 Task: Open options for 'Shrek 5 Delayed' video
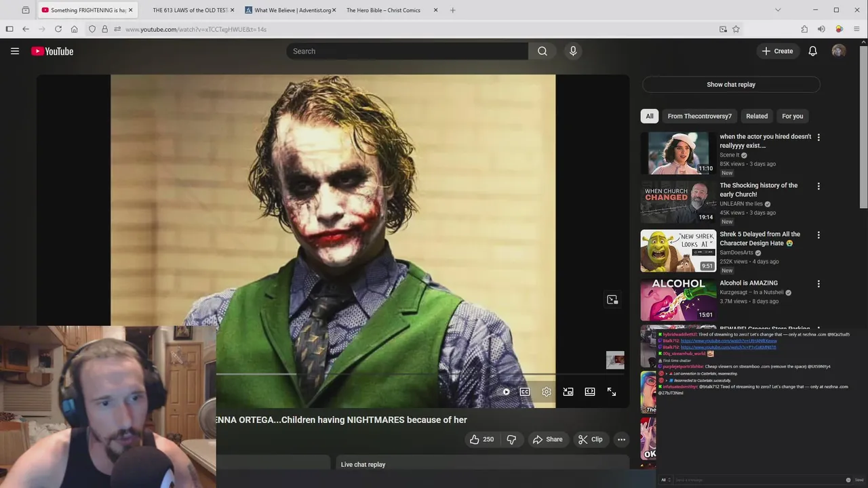click(818, 235)
